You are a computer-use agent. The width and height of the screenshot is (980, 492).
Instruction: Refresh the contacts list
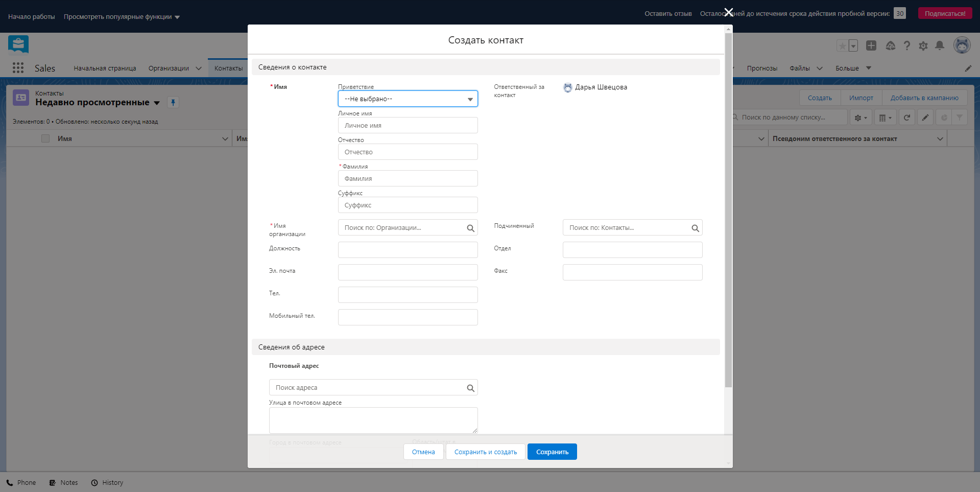(x=907, y=118)
